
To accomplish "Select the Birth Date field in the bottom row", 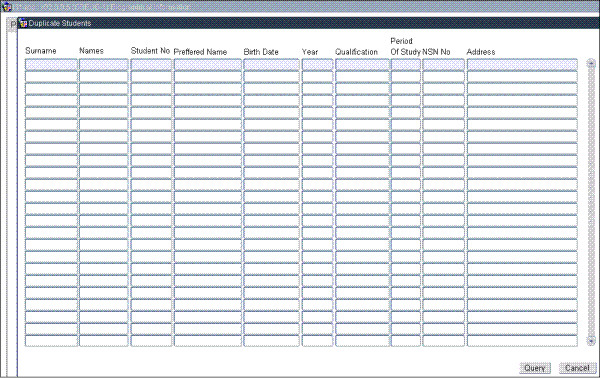I will (271, 341).
